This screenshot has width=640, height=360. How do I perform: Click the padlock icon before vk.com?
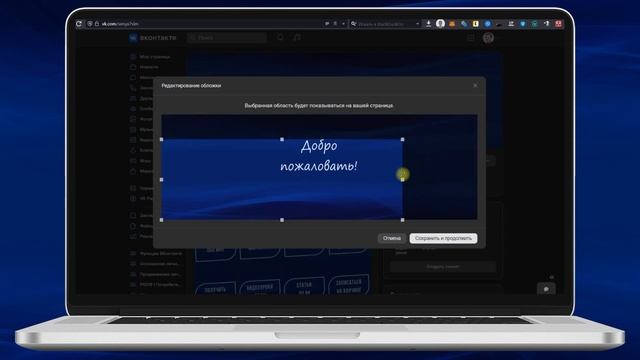(97, 24)
